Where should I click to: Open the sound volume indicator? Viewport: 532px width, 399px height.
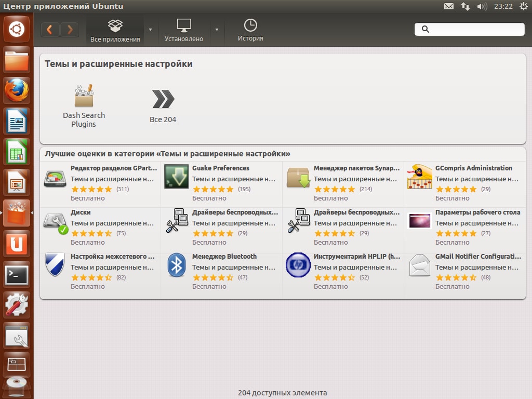[x=482, y=6]
